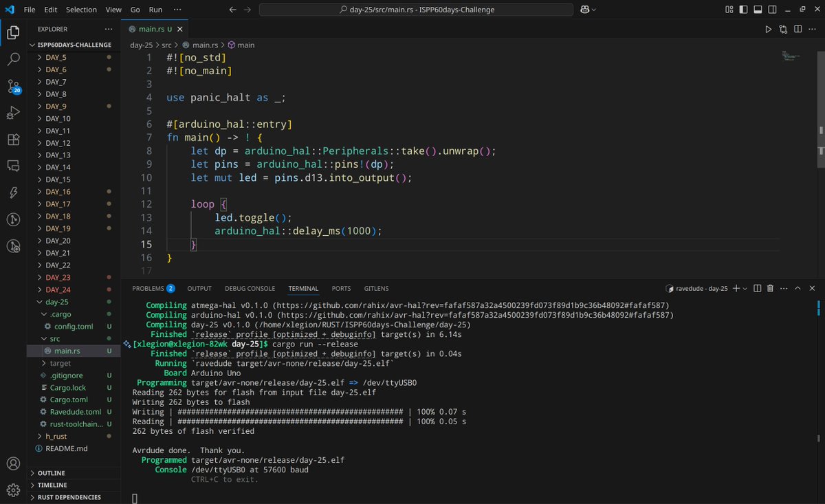Open the Edit menu
This screenshot has height=504, width=825.
coord(51,10)
